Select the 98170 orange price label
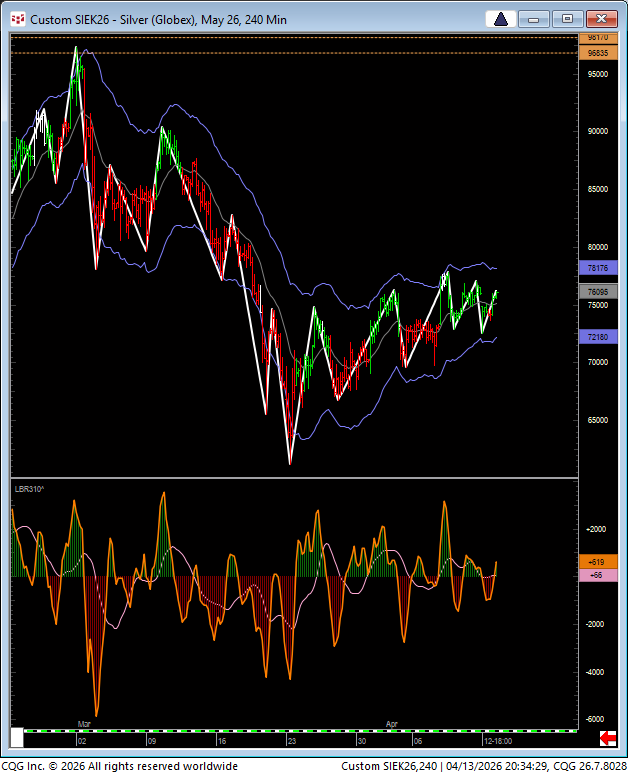 [598, 38]
